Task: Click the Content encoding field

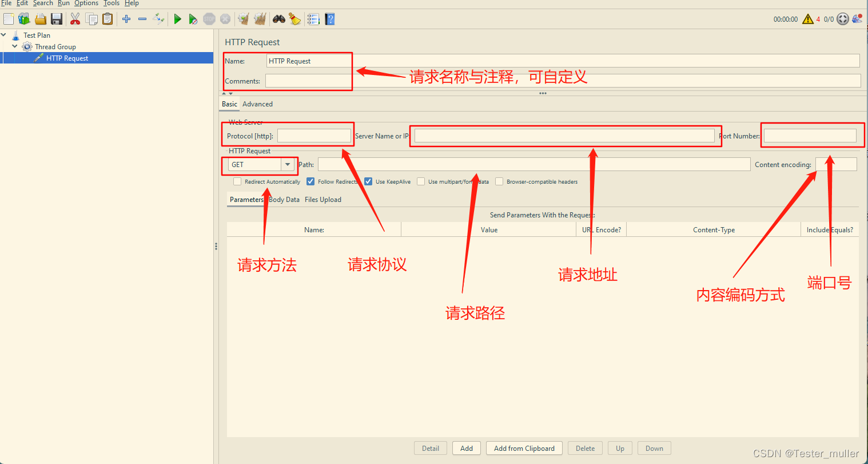Action: 836,164
